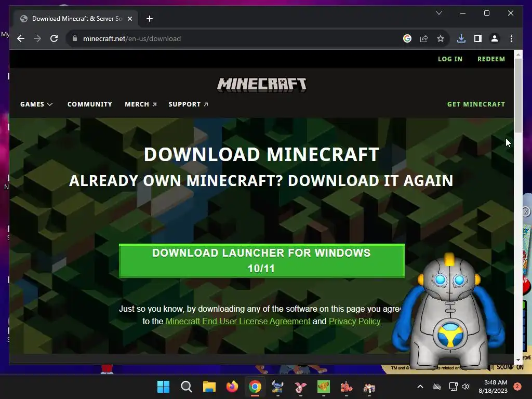Click Download Launcher for Windows 10/11
This screenshot has width=532, height=399.
point(262,261)
